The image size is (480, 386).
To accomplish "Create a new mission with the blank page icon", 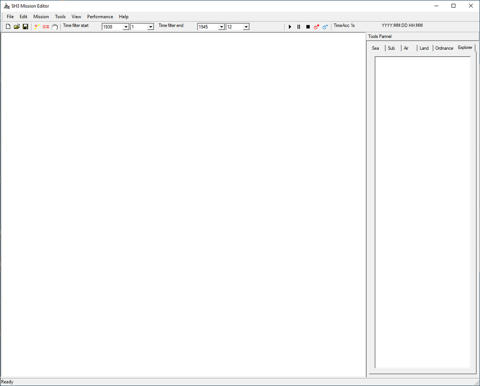I will [x=8, y=27].
